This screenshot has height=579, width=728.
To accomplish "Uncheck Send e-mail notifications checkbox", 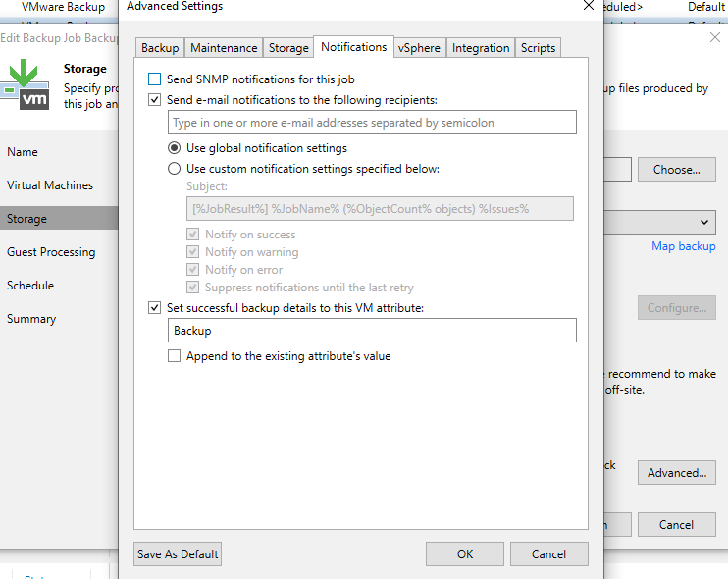I will tap(154, 99).
